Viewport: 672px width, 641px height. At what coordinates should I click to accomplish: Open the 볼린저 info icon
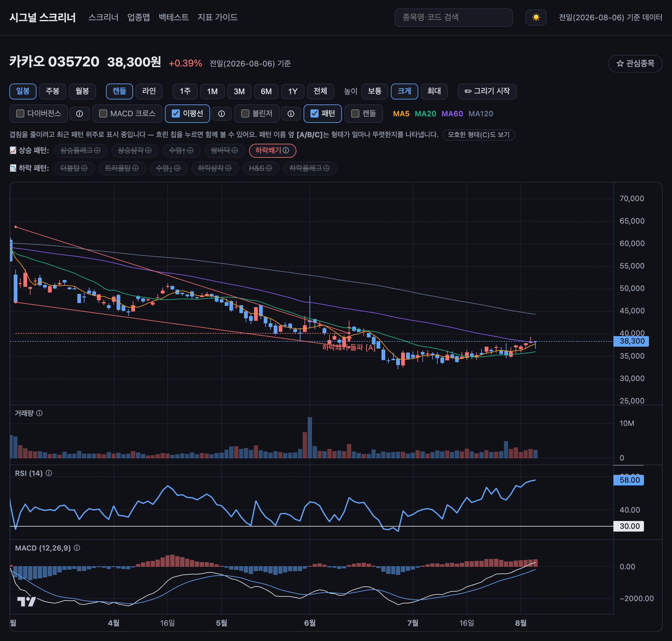[291, 114]
